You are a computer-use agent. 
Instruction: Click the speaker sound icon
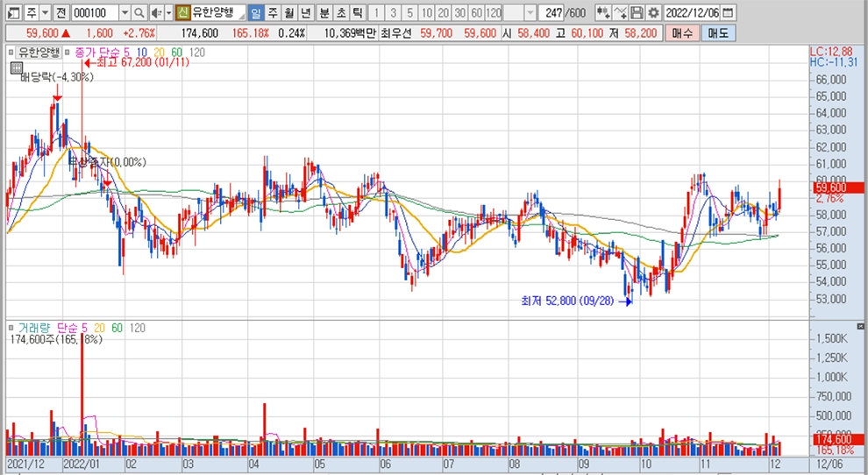tap(155, 13)
